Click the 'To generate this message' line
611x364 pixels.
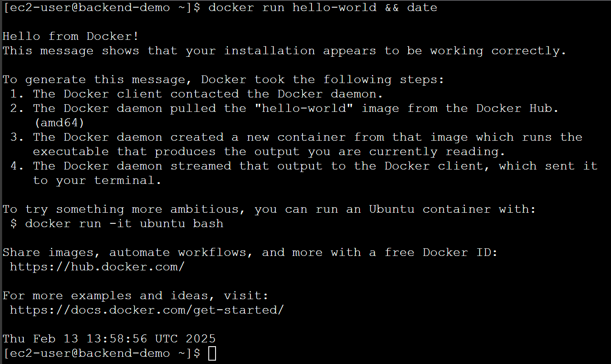click(223, 80)
